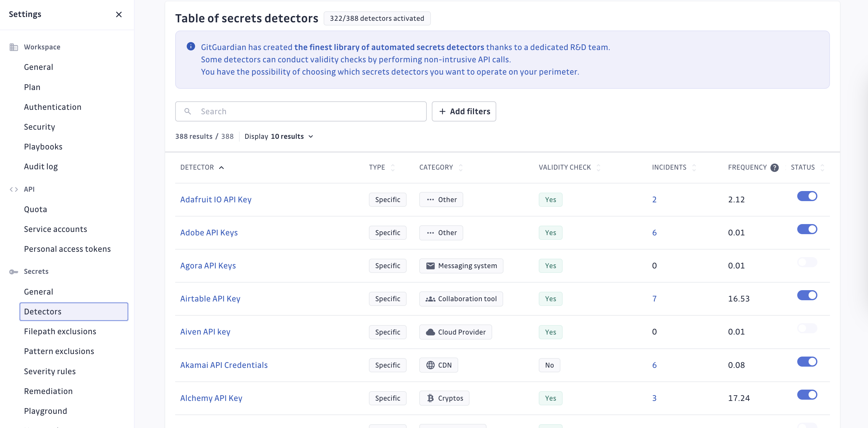This screenshot has height=428, width=868.
Task: Sort table by Type column
Action: (392, 168)
